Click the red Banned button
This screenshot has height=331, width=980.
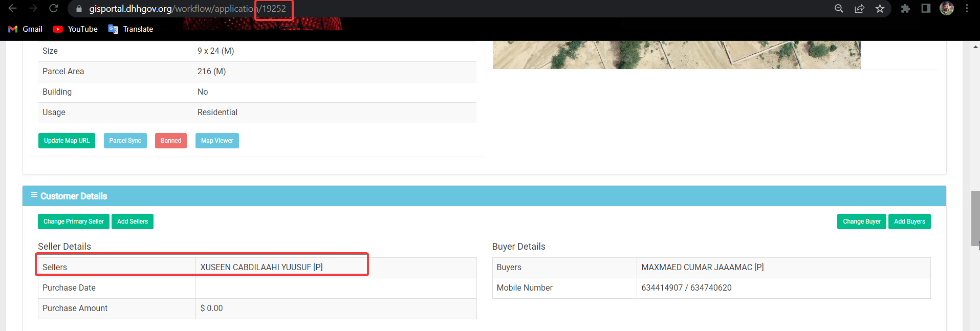coord(171,141)
